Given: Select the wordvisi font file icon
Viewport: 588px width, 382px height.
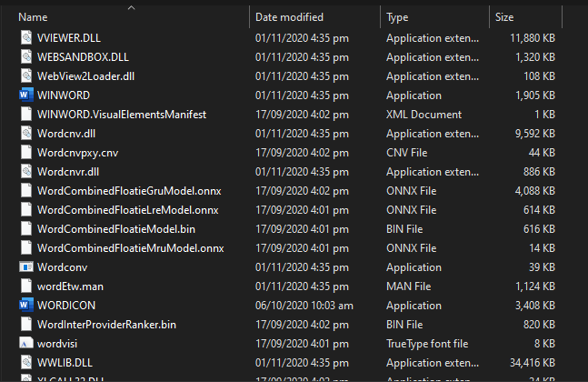Looking at the screenshot, I should (26, 344).
